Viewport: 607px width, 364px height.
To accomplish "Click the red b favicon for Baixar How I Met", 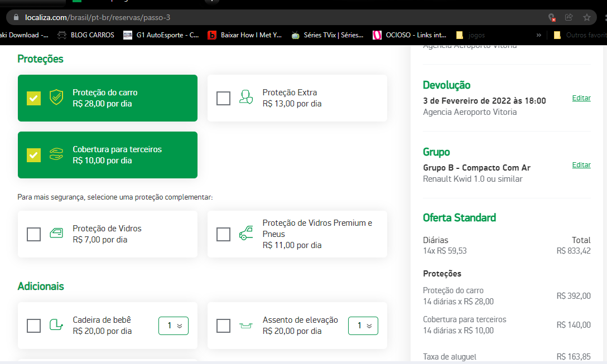I will tap(212, 35).
